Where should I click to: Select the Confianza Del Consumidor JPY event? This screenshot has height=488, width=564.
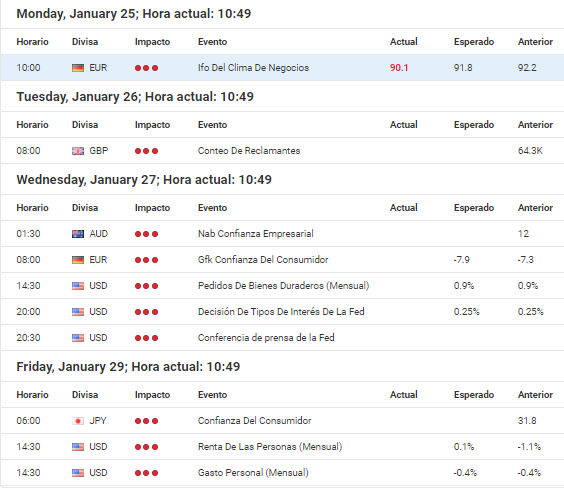click(254, 421)
